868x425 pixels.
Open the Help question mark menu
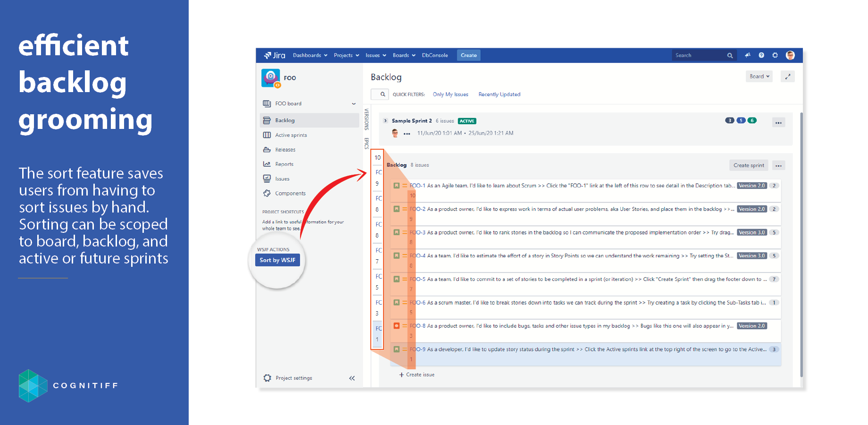[761, 55]
